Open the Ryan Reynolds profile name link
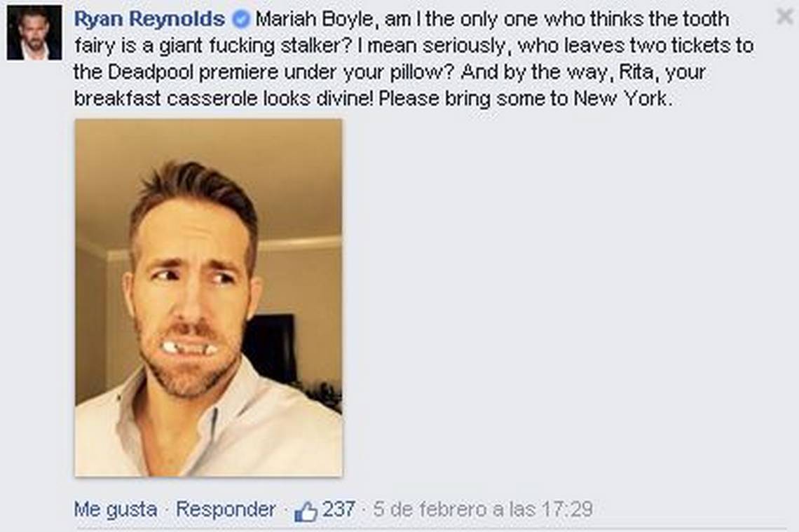Image resolution: width=799 pixels, height=532 pixels. click(149, 20)
